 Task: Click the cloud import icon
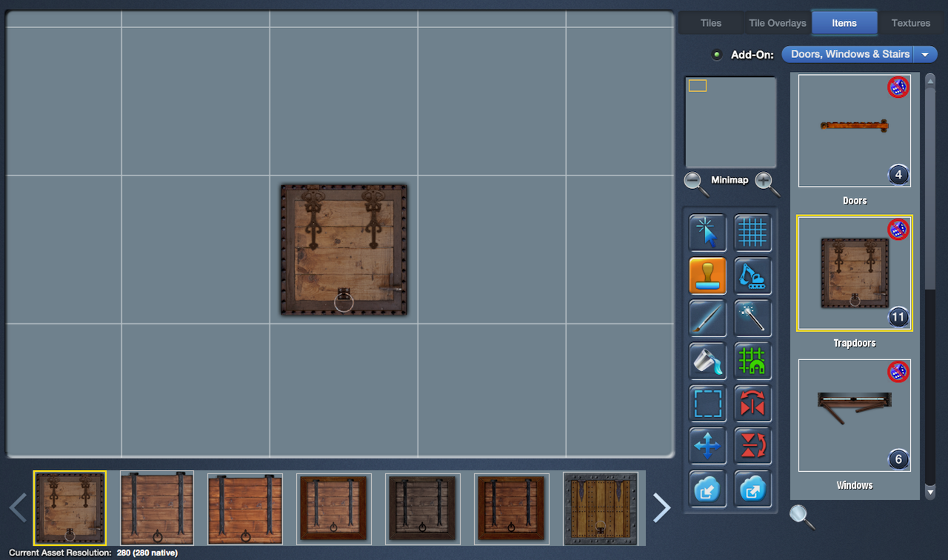[x=707, y=488]
